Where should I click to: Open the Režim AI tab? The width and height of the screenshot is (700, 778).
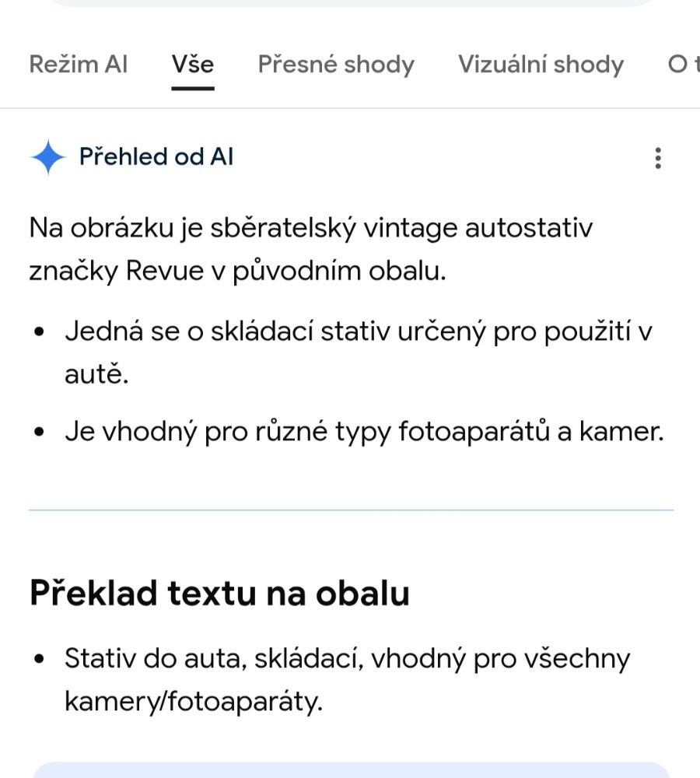click(x=78, y=65)
